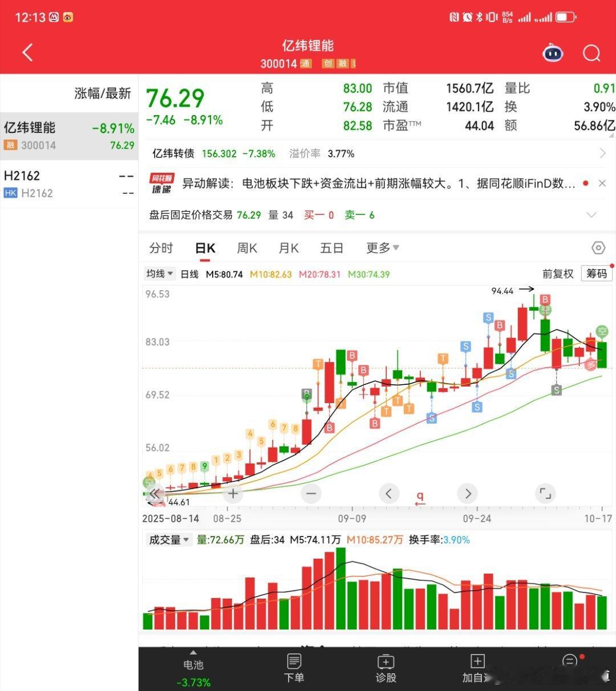Open 诊股 stock diagnosis icon
The image size is (616, 691).
(x=386, y=668)
